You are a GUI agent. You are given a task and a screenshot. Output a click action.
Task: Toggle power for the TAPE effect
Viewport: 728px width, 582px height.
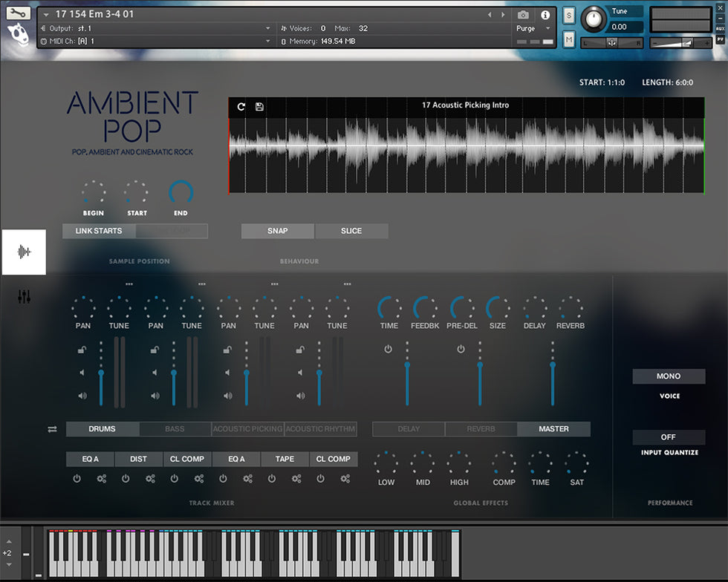[x=272, y=479]
